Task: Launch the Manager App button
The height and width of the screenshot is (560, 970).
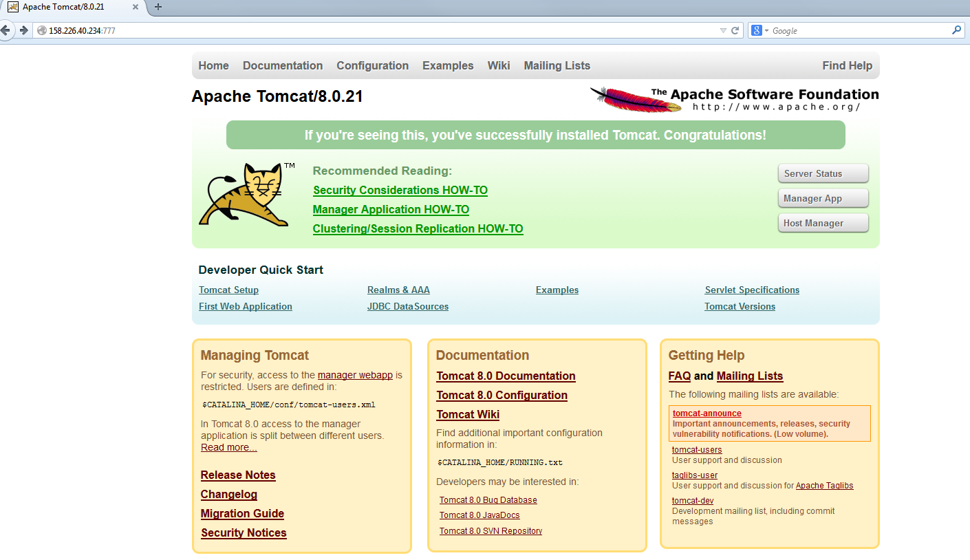Action: [823, 198]
